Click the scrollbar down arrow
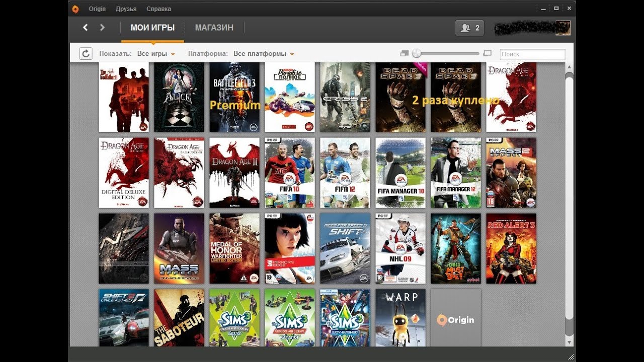644x362 pixels. (x=570, y=342)
